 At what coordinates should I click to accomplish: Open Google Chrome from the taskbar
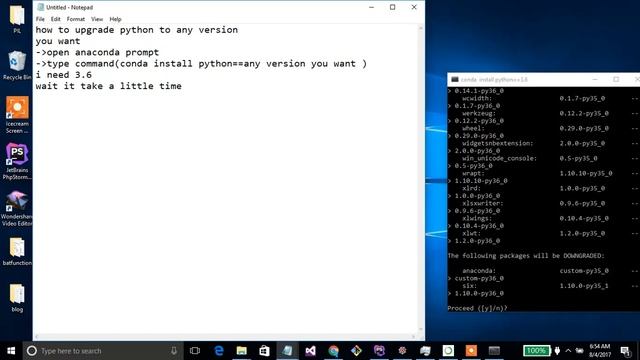pyautogui.click(x=333, y=351)
